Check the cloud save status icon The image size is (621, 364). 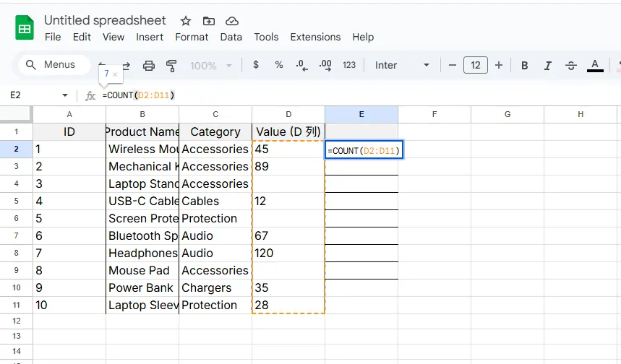point(231,21)
